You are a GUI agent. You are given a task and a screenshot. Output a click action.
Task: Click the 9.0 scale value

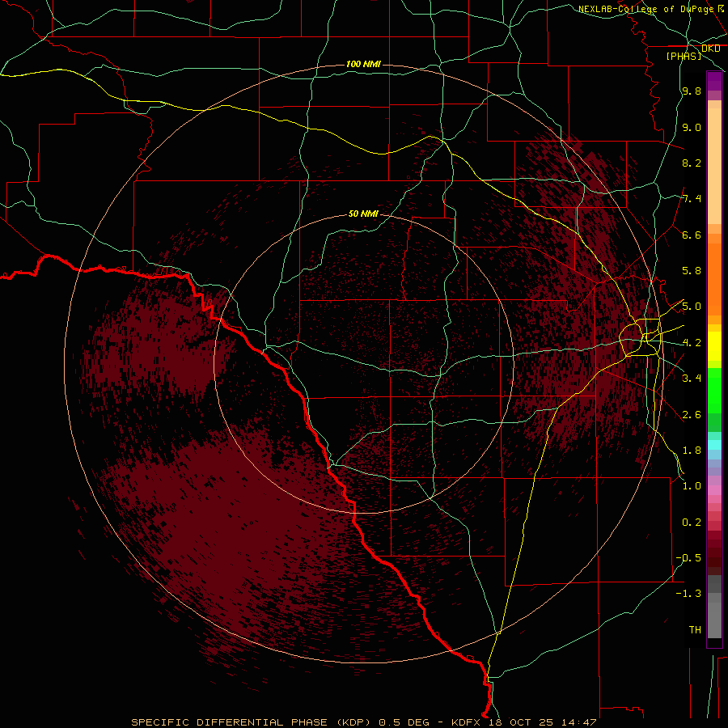tap(692, 127)
